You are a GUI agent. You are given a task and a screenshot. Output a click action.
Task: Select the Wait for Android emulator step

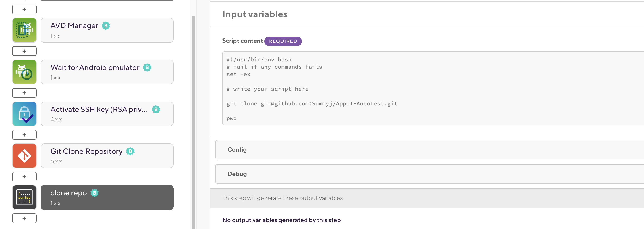point(107,72)
